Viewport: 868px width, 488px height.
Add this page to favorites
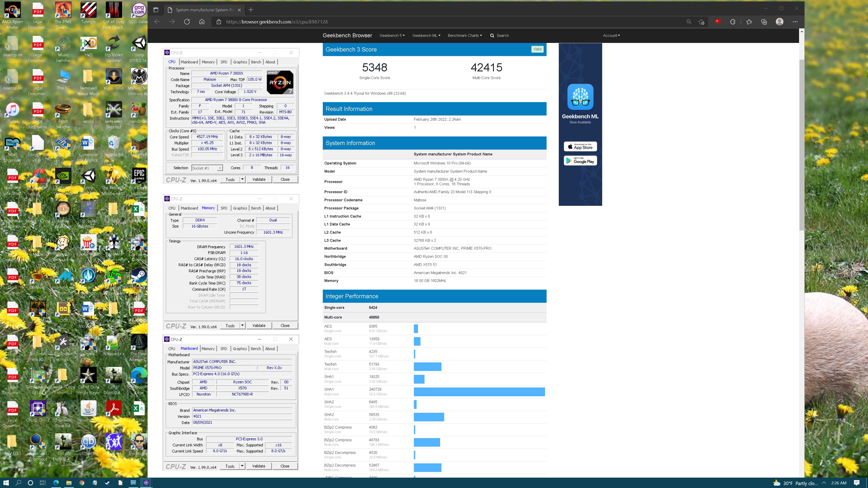pos(701,21)
